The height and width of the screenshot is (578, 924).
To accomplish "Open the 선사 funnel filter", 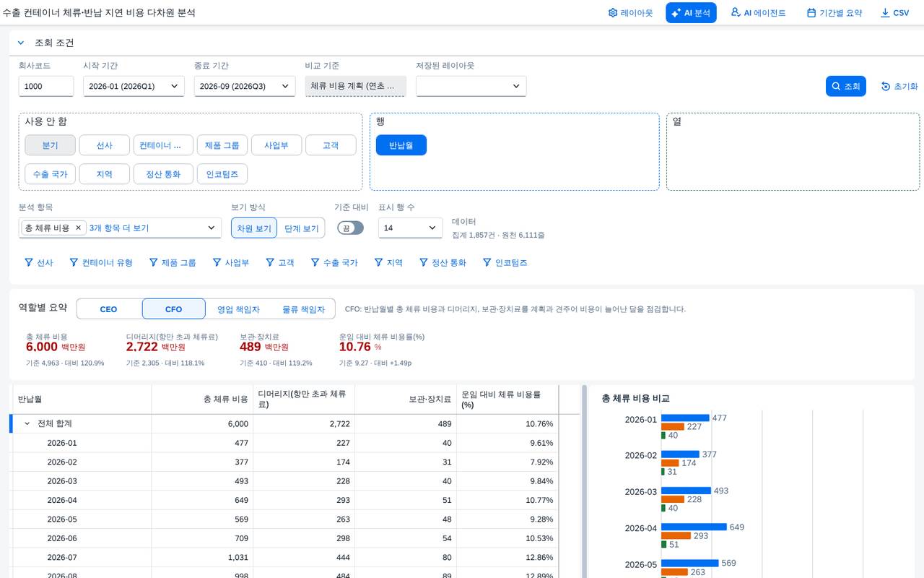I will click(x=39, y=263).
